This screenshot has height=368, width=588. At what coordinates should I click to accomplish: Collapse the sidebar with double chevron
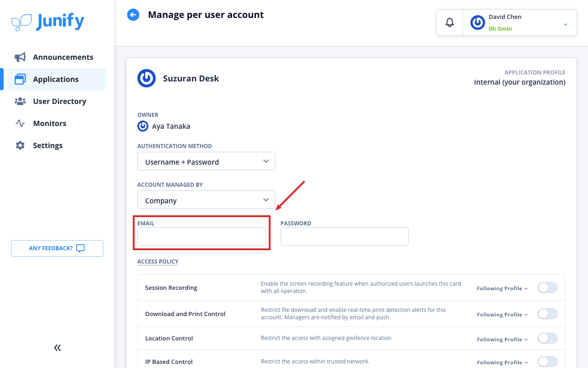click(57, 348)
